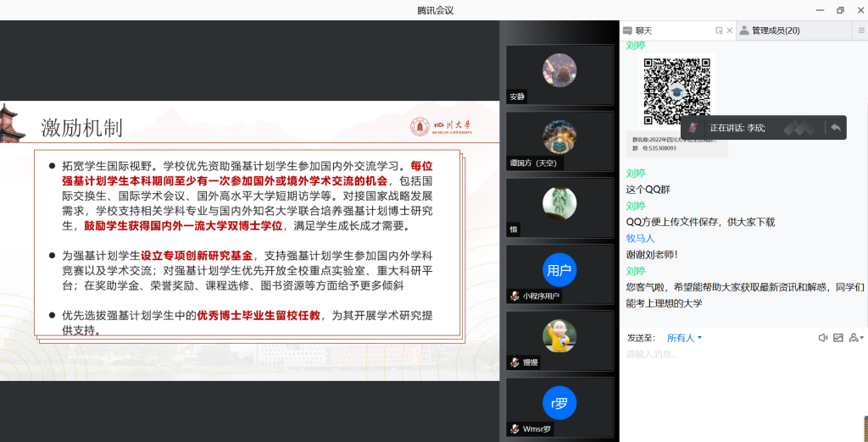Viewport: 868px width, 442px height.
Task: Open the side panel hamburger menu
Action: pyautogui.click(x=861, y=30)
